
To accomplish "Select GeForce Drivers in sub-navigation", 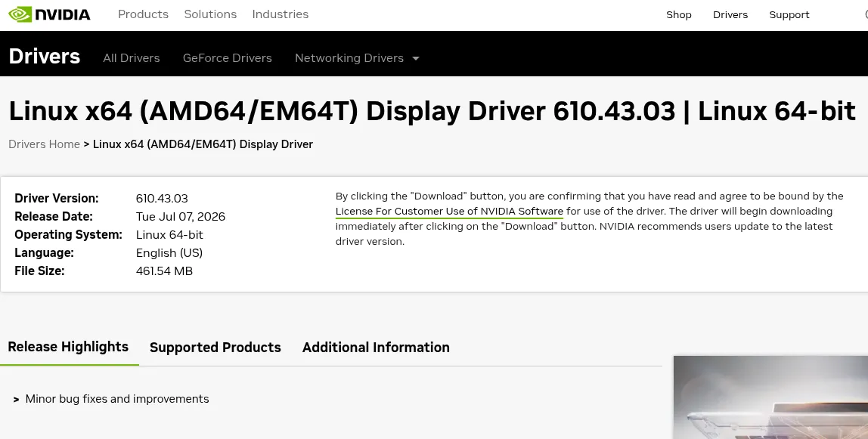I will coord(228,58).
